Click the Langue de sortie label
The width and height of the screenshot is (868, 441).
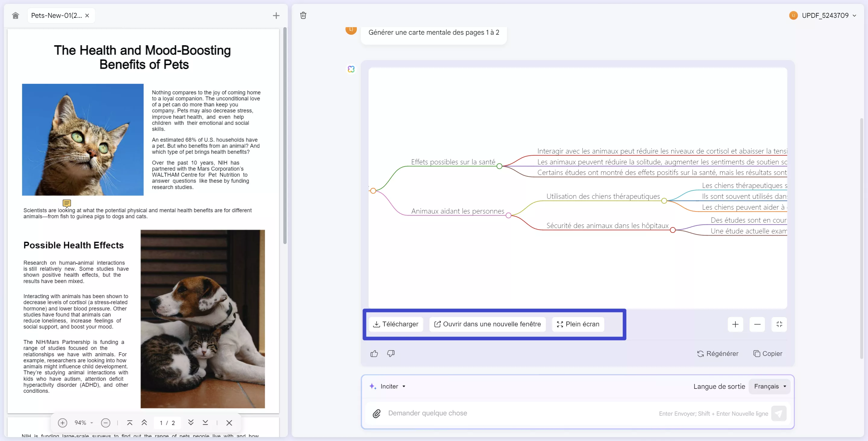(x=719, y=386)
